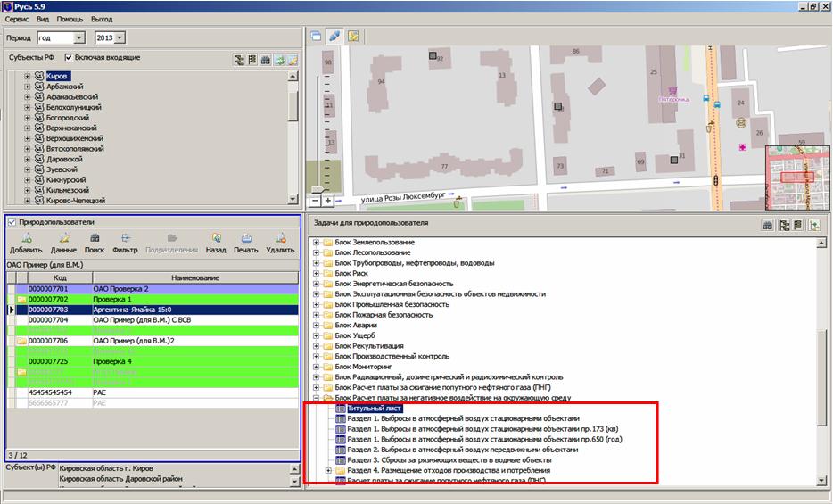Open the year 2013 dropdown
This screenshot has width=833, height=504.
pos(120,38)
